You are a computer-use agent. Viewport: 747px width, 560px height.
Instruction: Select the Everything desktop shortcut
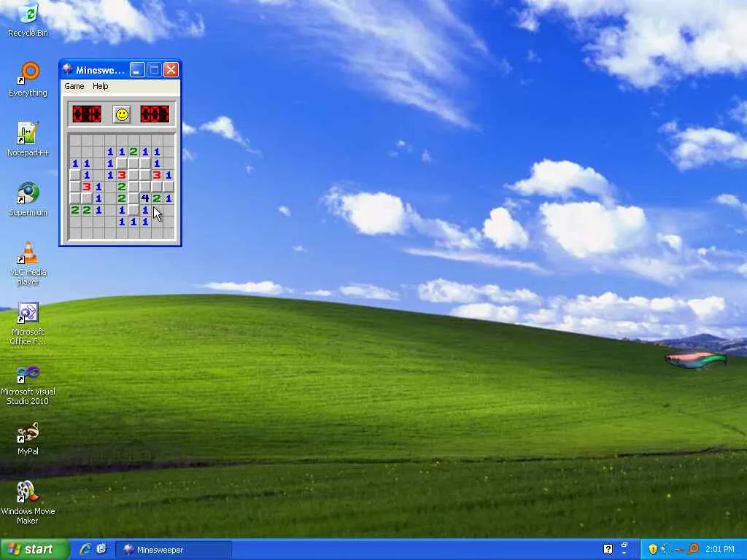[x=28, y=79]
